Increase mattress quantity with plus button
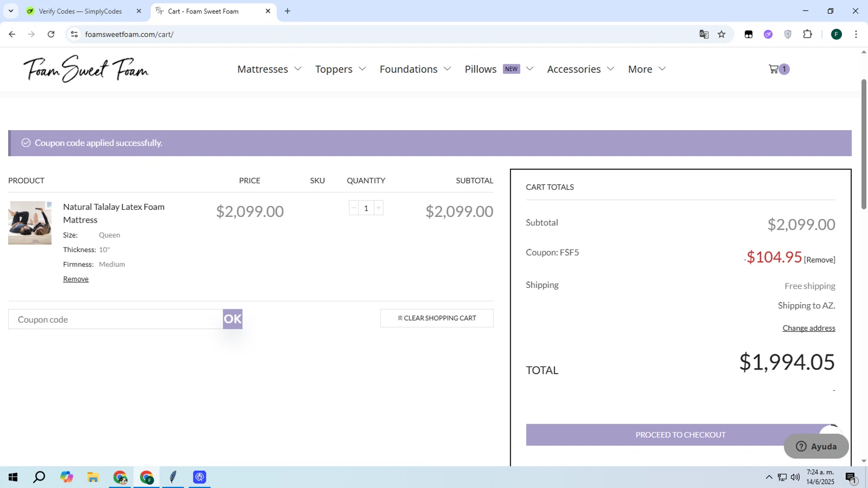 [378, 208]
